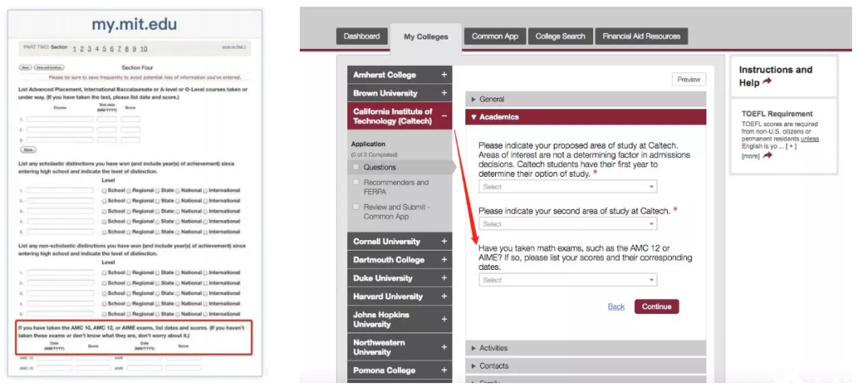Image resolution: width=868 pixels, height=392 pixels.
Task: Expand the General section
Action: [x=586, y=99]
